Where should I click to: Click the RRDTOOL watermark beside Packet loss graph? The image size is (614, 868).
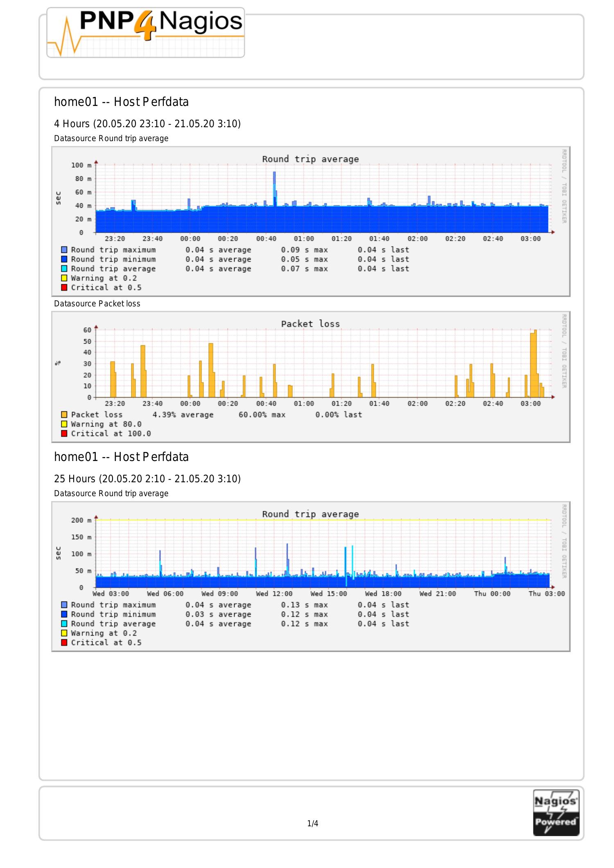pos(564,351)
